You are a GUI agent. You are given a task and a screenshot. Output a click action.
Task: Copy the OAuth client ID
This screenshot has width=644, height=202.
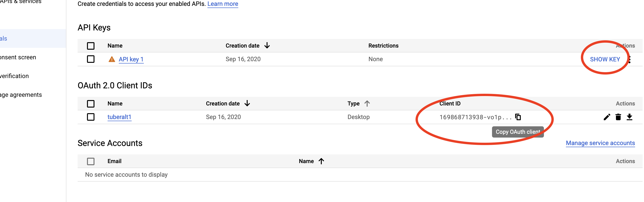518,117
